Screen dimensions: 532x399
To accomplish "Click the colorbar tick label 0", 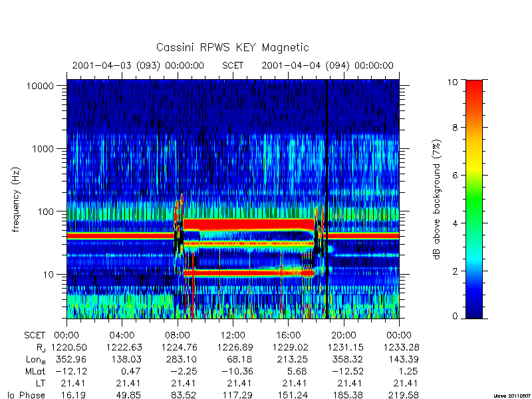I will 455,317.
